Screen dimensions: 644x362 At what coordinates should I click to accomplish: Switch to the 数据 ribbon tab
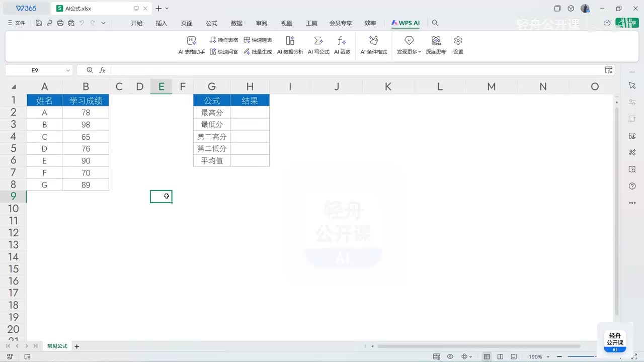coord(236,23)
